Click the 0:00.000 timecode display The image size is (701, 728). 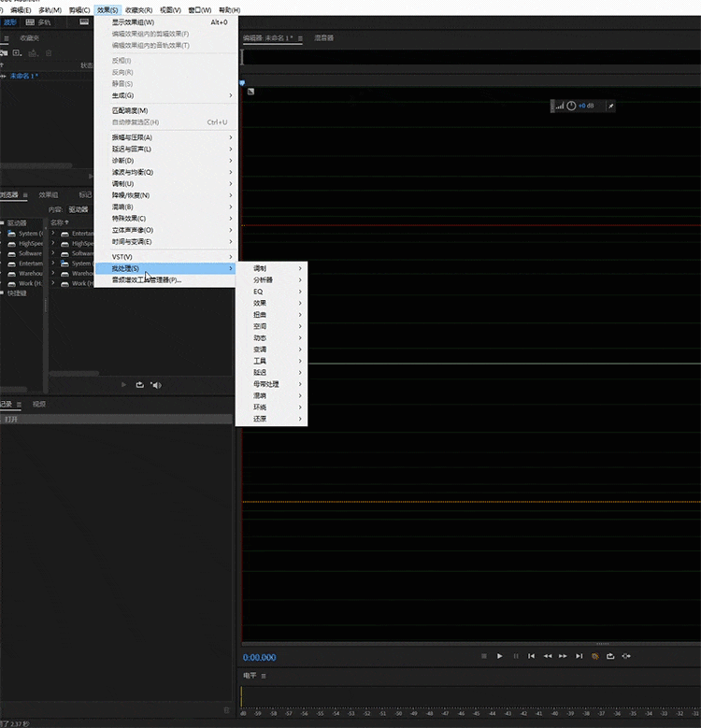coord(260,657)
